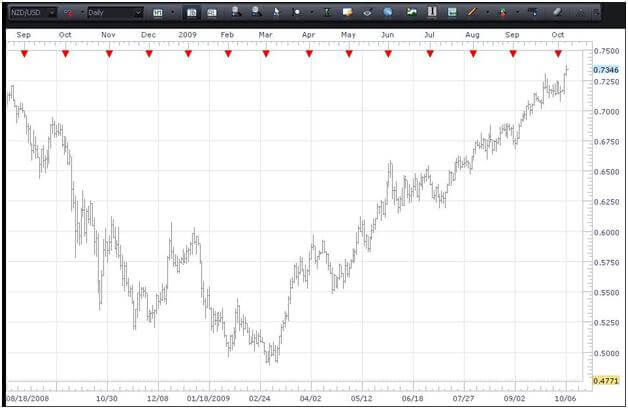Click the orange note annotation icon

(x=347, y=12)
